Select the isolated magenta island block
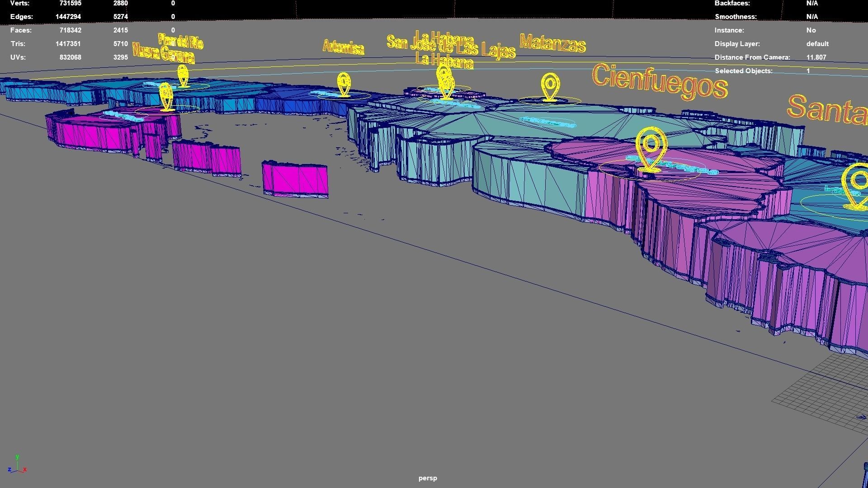The image size is (868, 488). coord(295,179)
